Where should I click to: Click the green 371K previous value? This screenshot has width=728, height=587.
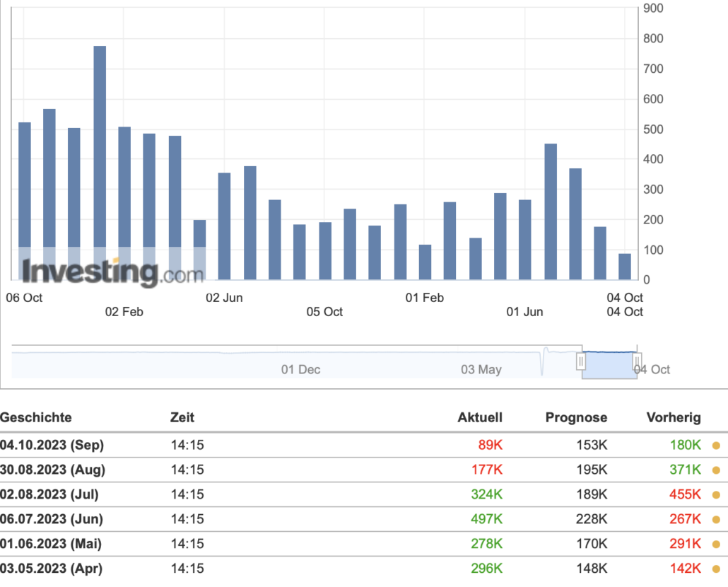[686, 470]
